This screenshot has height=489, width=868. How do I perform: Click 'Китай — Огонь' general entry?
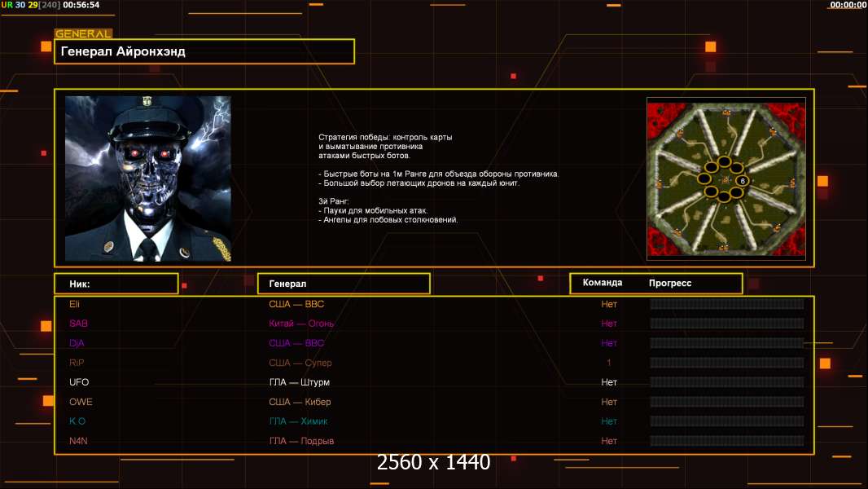pos(301,324)
